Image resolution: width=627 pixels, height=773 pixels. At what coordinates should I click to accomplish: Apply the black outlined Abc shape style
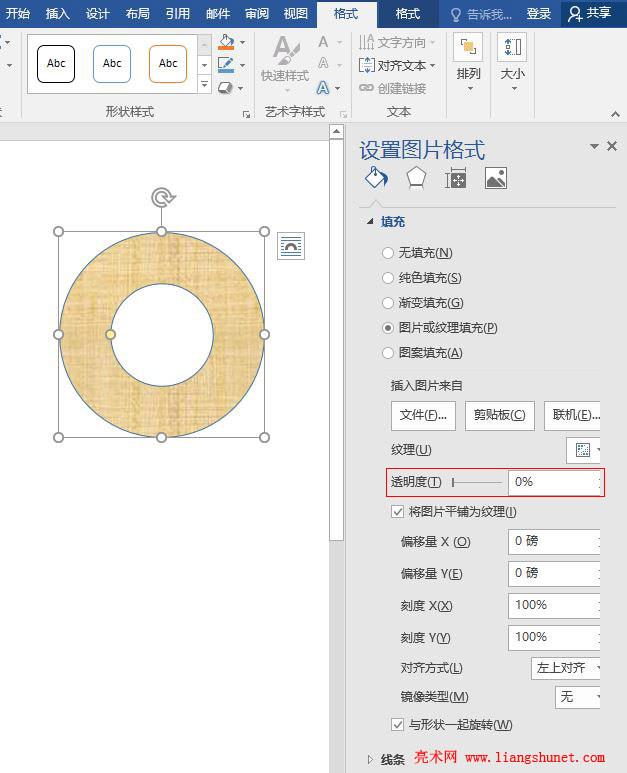pyautogui.click(x=56, y=64)
